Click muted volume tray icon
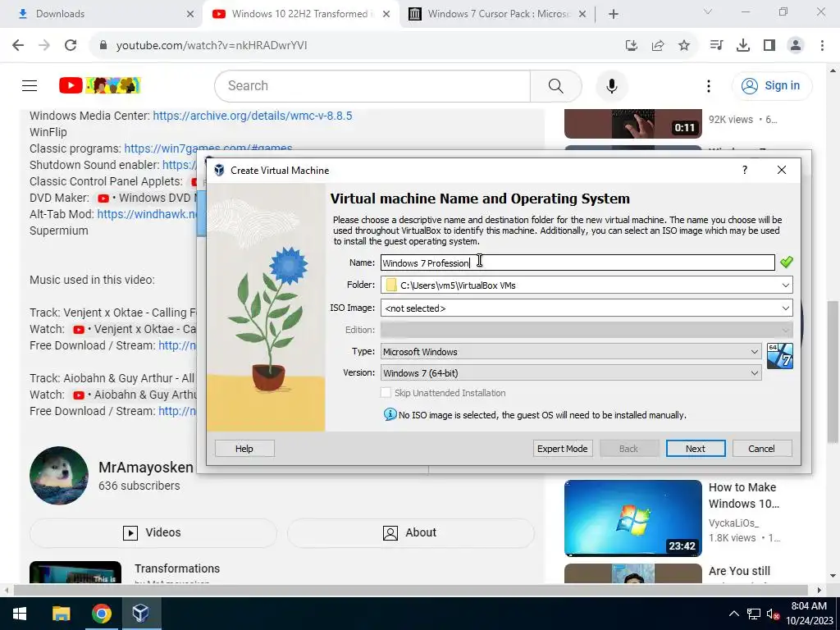840x630 pixels. point(773,614)
